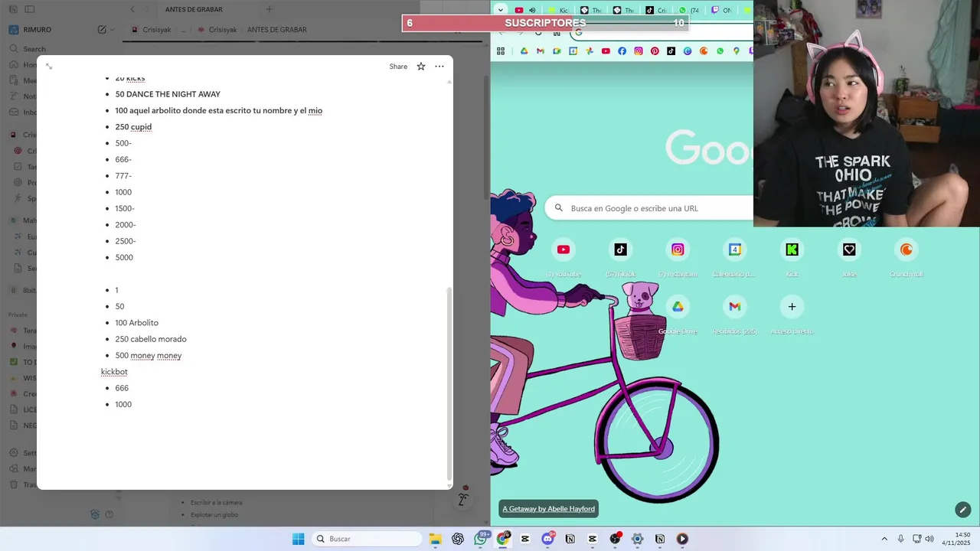
Task: Open Discord from the taskbar
Action: [x=547, y=539]
